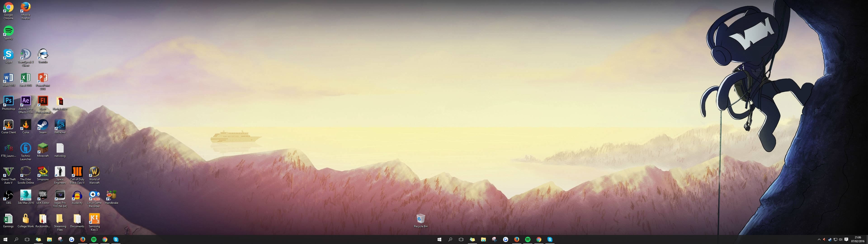The image size is (868, 244).
Task: Click the Recycle Bin on the desktop
Action: tap(420, 219)
